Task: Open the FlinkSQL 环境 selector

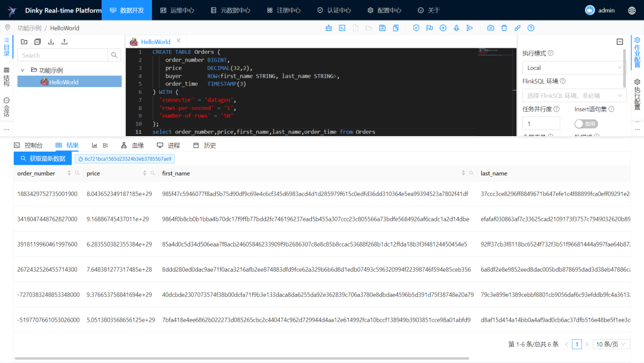Action: pos(572,94)
